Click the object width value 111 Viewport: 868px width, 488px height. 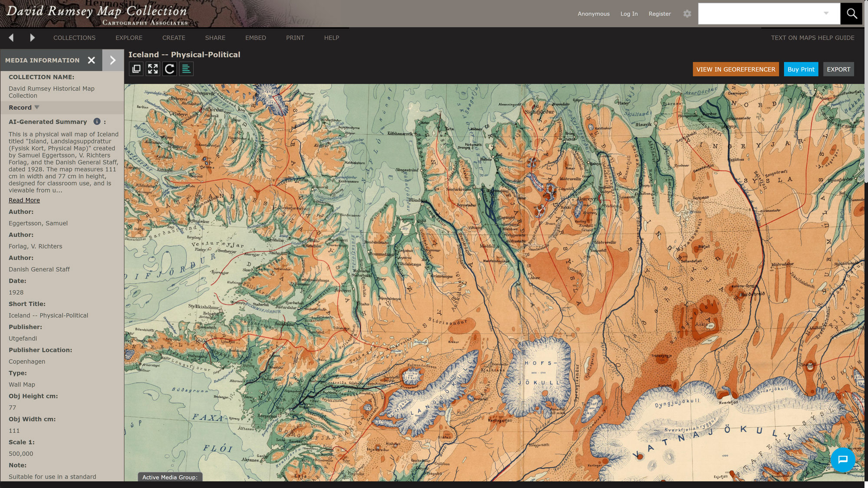[x=14, y=431]
